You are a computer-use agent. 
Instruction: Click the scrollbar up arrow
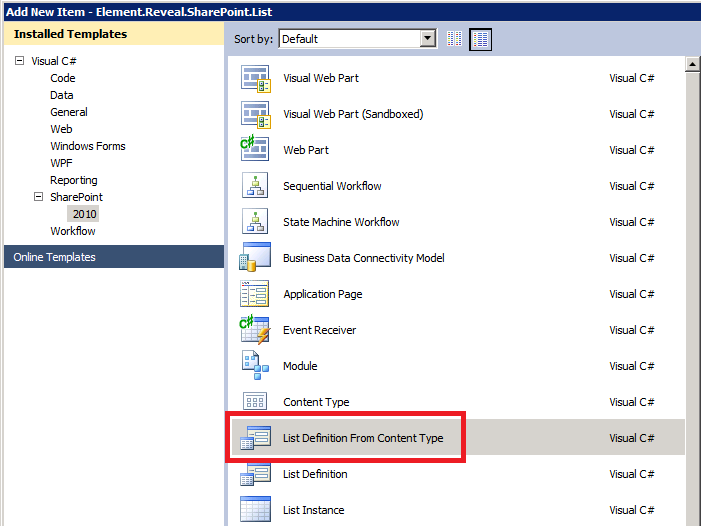coord(692,64)
